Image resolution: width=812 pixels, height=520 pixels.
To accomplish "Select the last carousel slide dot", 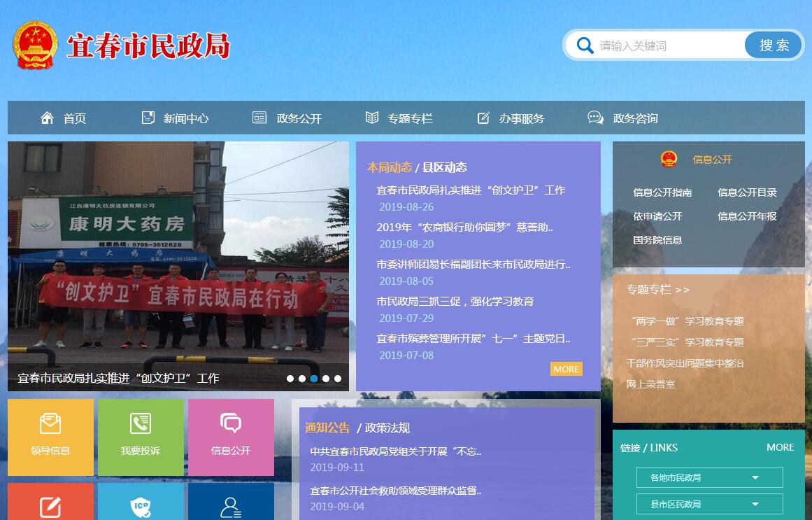I will click(338, 379).
